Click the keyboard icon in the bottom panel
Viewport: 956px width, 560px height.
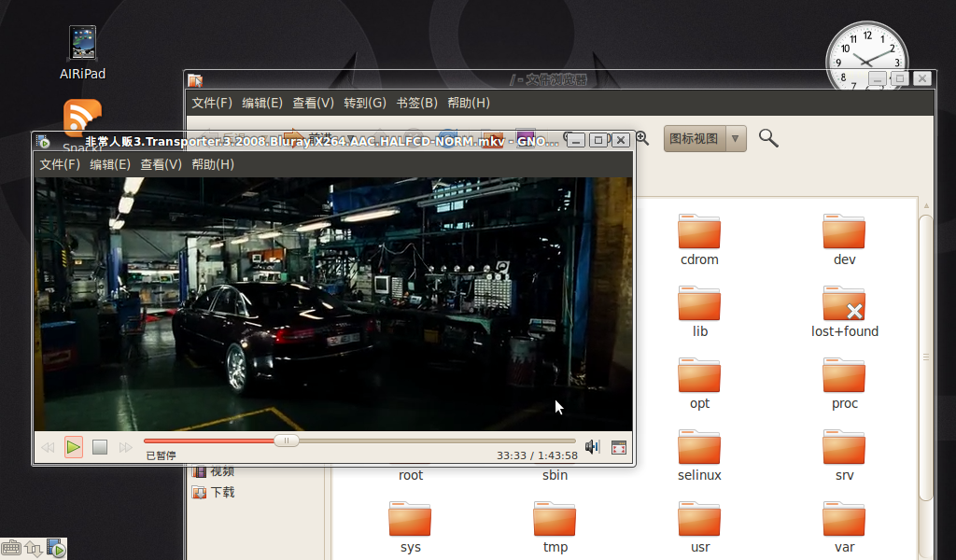coord(11,549)
